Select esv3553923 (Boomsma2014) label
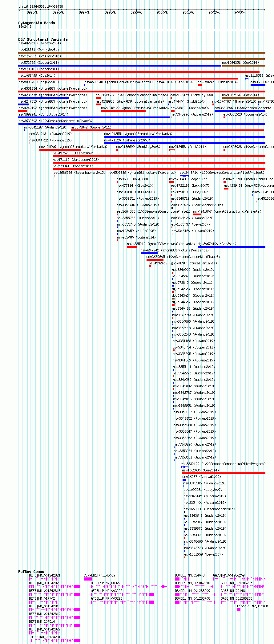The image size is (274, 644). 245,114
